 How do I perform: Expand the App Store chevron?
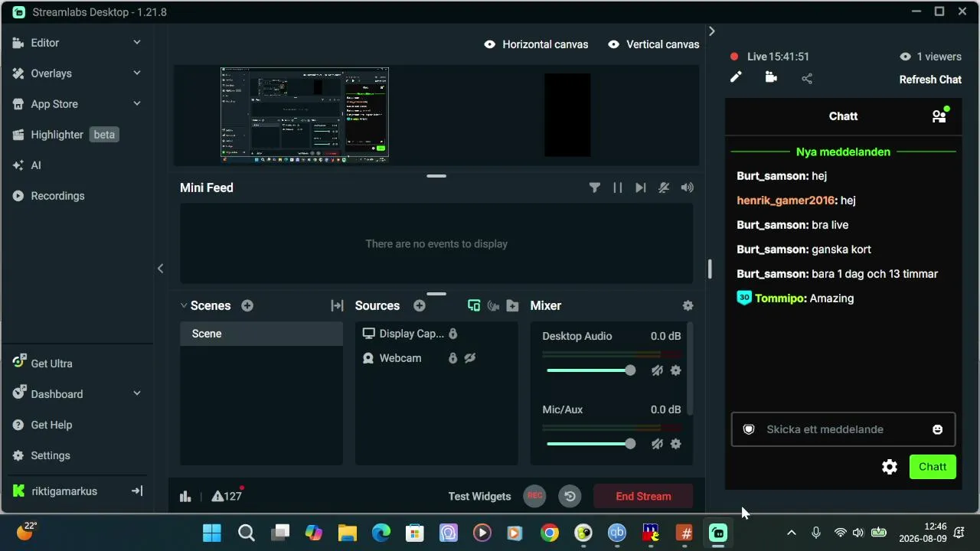(137, 104)
